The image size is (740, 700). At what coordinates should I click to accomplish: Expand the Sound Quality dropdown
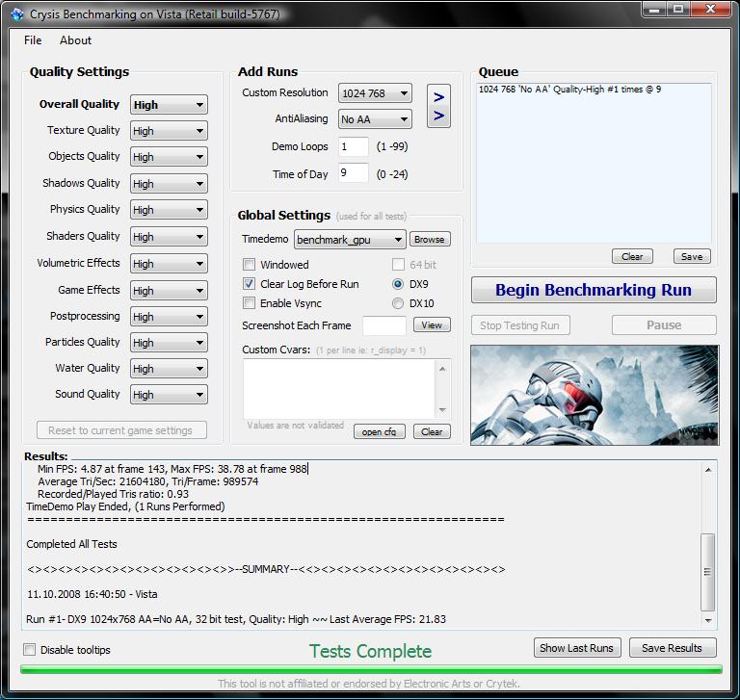click(x=169, y=395)
